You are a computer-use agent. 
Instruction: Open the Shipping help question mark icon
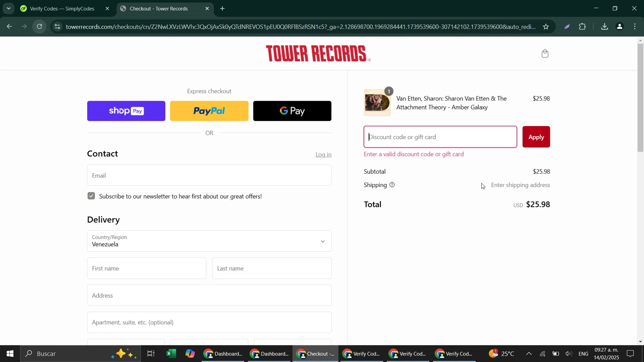pos(392,185)
